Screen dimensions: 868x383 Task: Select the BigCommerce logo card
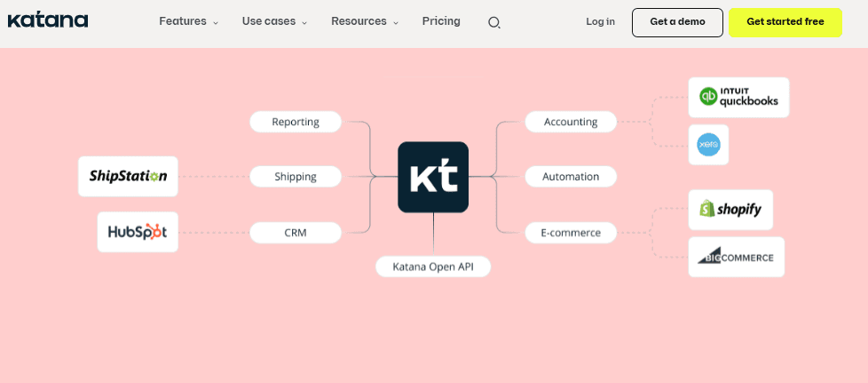pos(736,257)
